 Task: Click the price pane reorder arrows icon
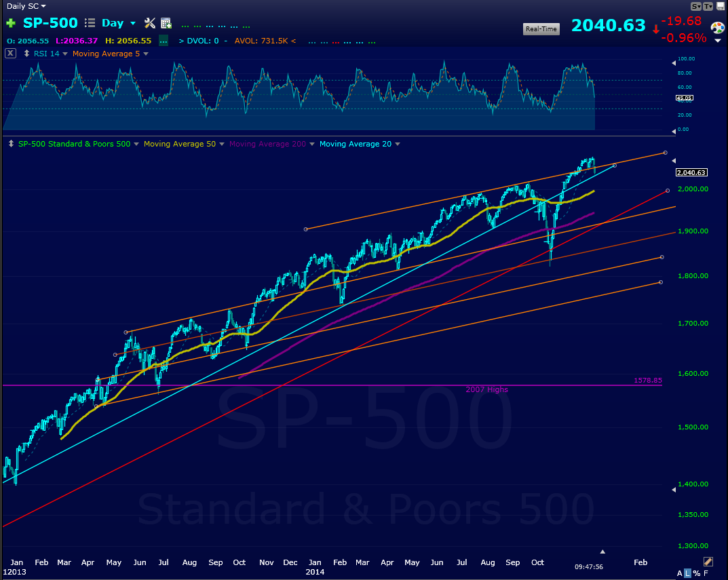[11, 144]
